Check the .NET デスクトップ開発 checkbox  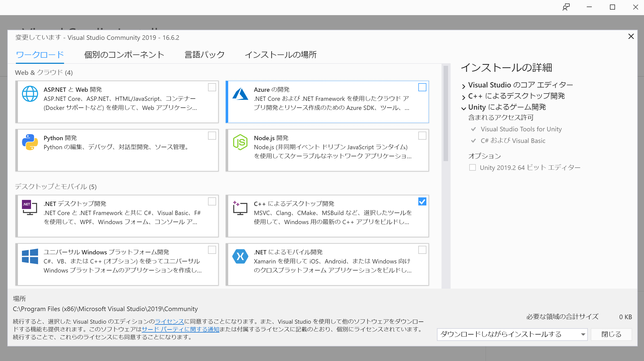212,201
